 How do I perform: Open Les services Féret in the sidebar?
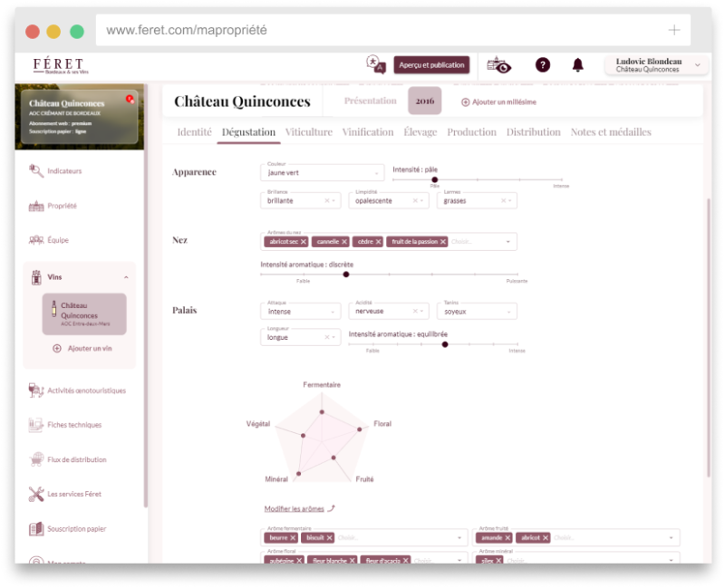point(64,494)
